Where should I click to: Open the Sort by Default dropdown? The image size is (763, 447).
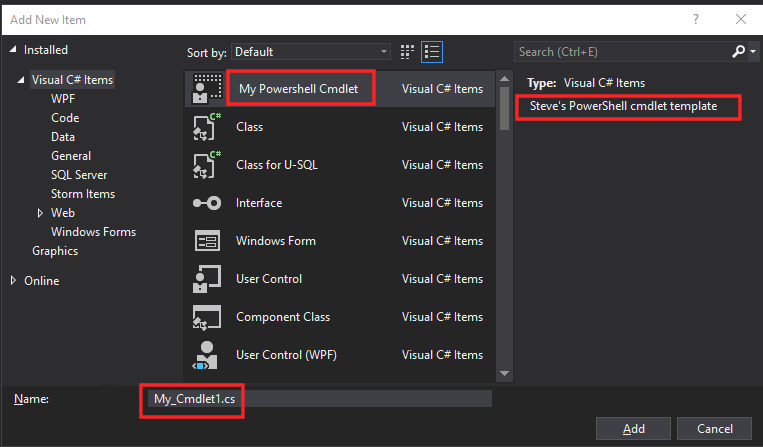[x=311, y=51]
